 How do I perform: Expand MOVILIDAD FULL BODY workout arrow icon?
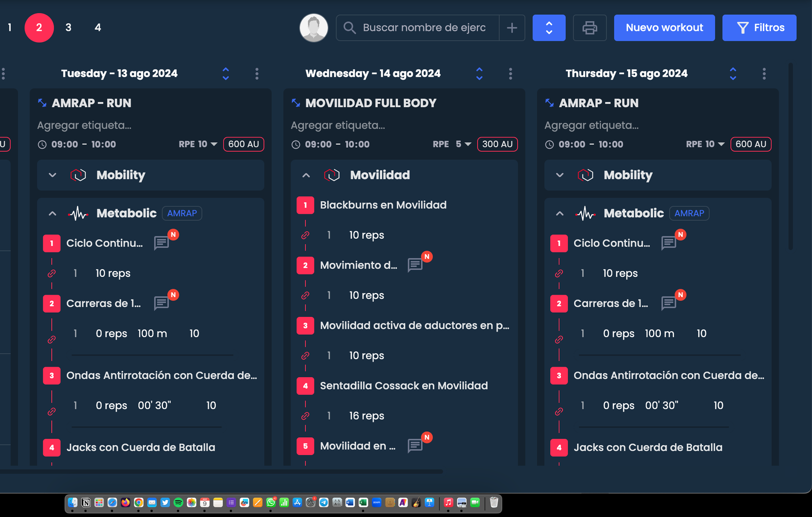296,103
